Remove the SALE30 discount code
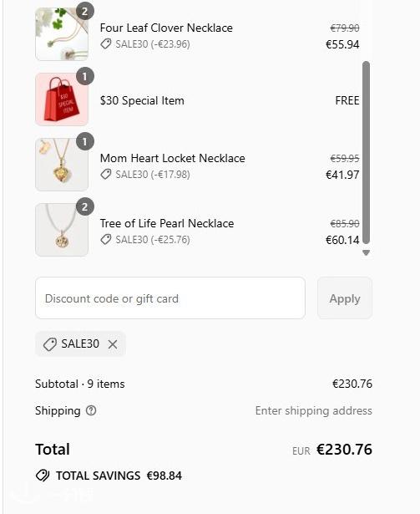The image size is (420, 514). point(113,344)
